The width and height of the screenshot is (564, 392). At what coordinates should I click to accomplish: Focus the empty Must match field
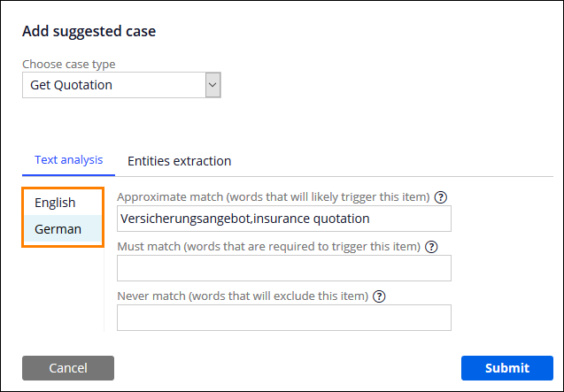point(283,268)
